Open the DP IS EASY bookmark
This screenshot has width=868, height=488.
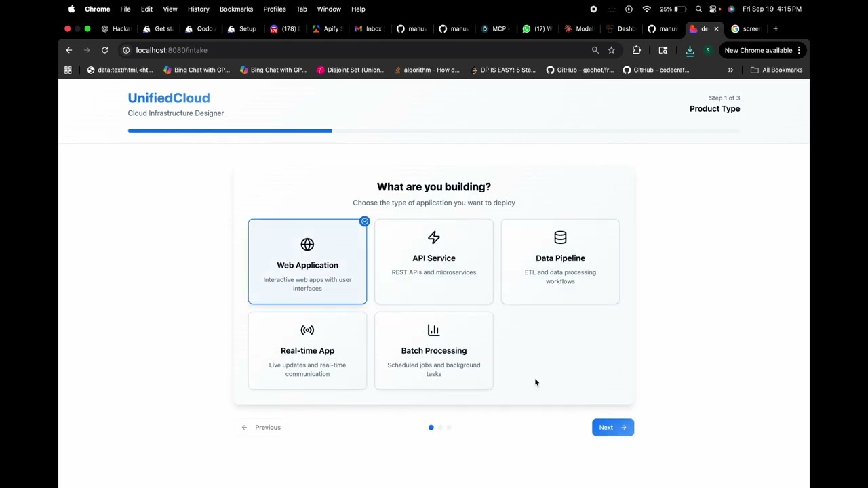503,70
